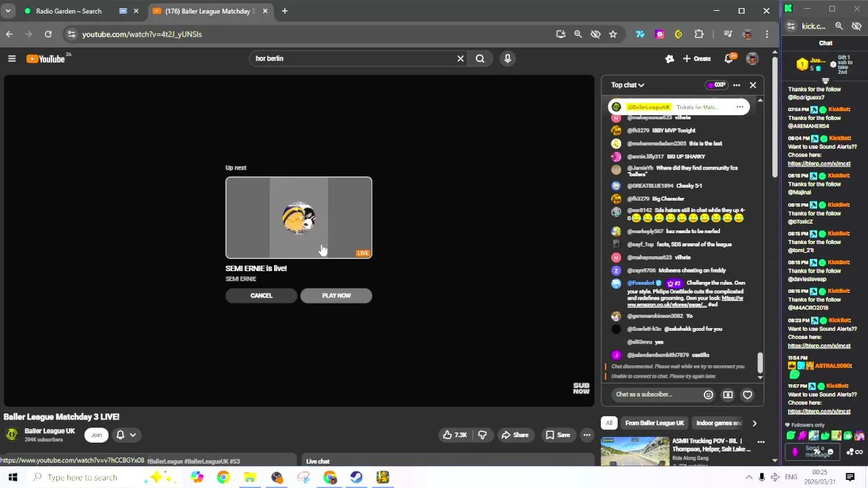
Task: Click the Super Chat money icon
Action: [x=728, y=394]
